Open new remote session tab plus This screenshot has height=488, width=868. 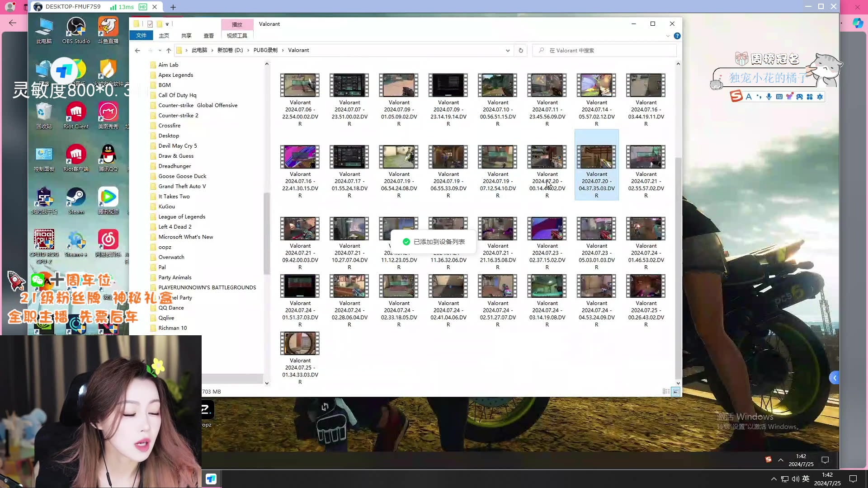pyautogui.click(x=173, y=7)
